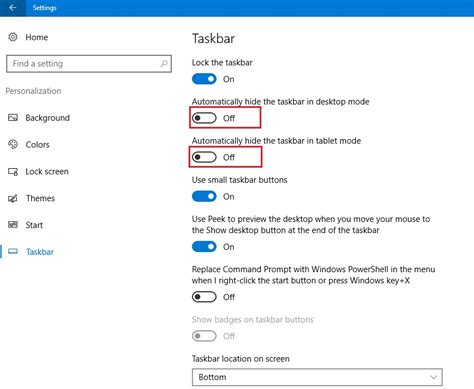Click the Taskbar icon in sidebar
The width and height of the screenshot is (474, 389).
13,251
